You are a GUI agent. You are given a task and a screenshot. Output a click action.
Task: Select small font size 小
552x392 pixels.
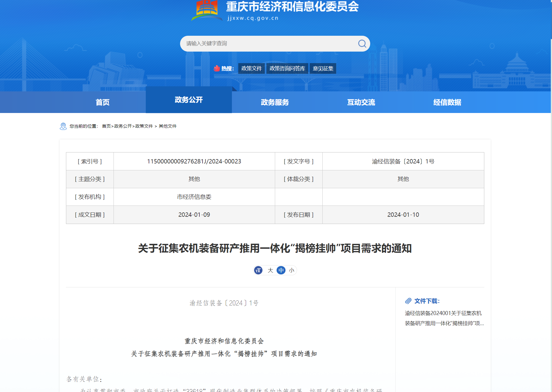292,270
